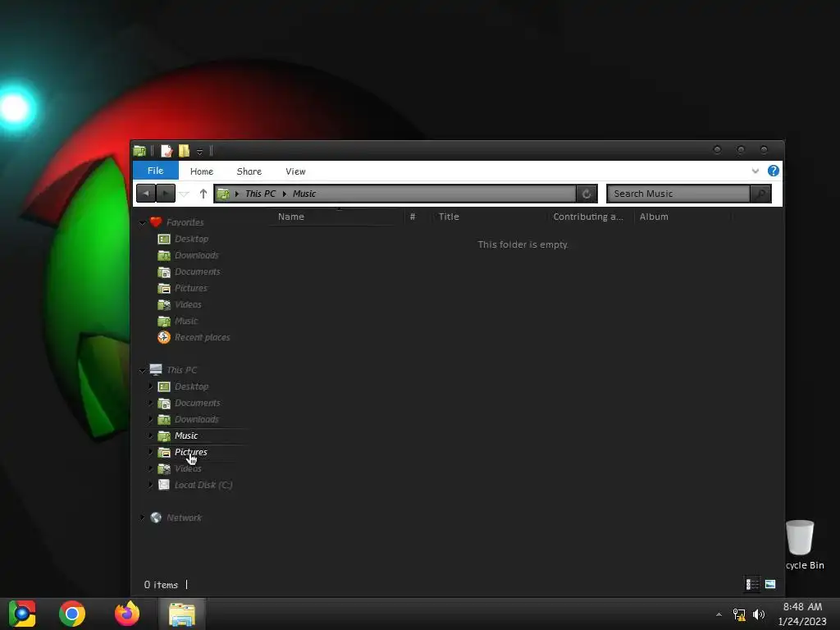The image size is (840, 630).
Task: Expand the Network node
Action: [142, 518]
